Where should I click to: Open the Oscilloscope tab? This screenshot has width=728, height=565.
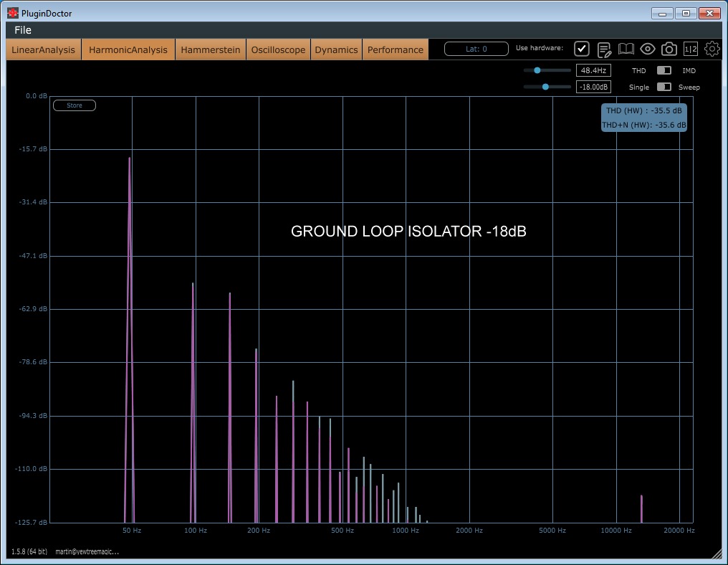click(278, 49)
